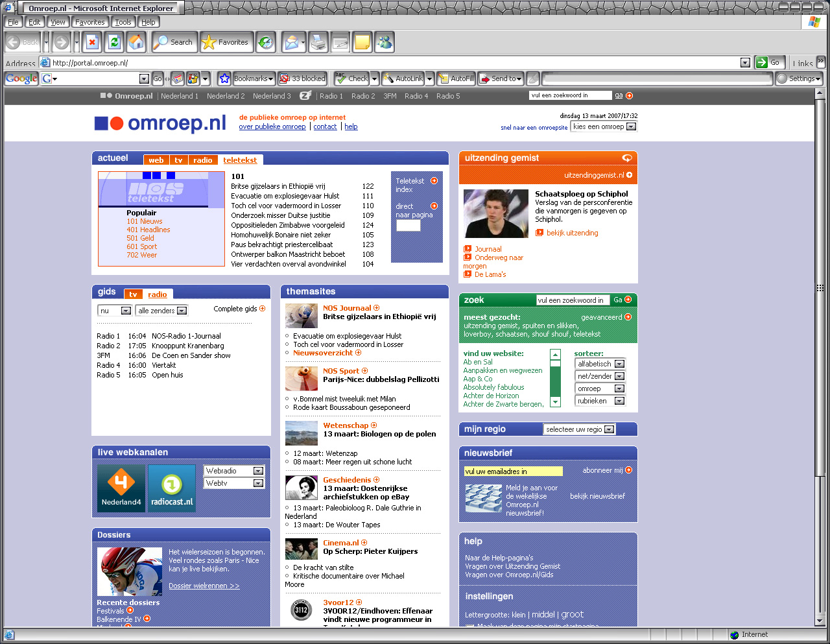Go to Home via house icon
The image size is (830, 644).
136,42
